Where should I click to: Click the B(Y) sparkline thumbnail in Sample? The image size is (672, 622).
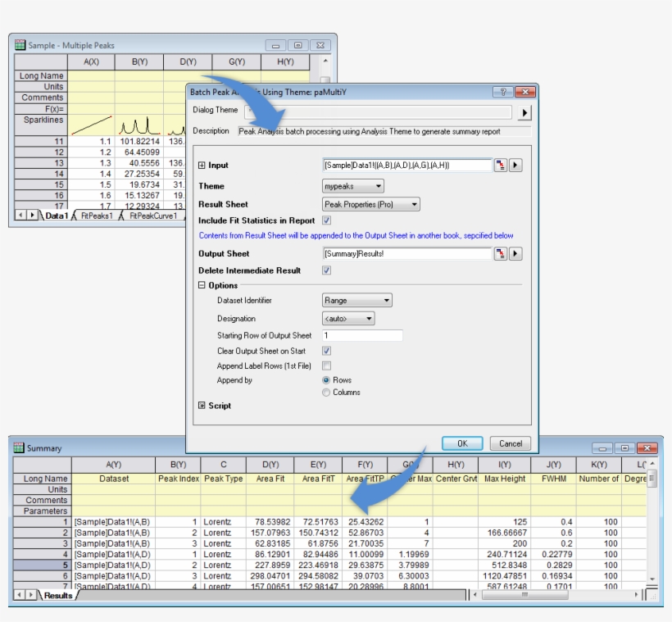pos(138,125)
